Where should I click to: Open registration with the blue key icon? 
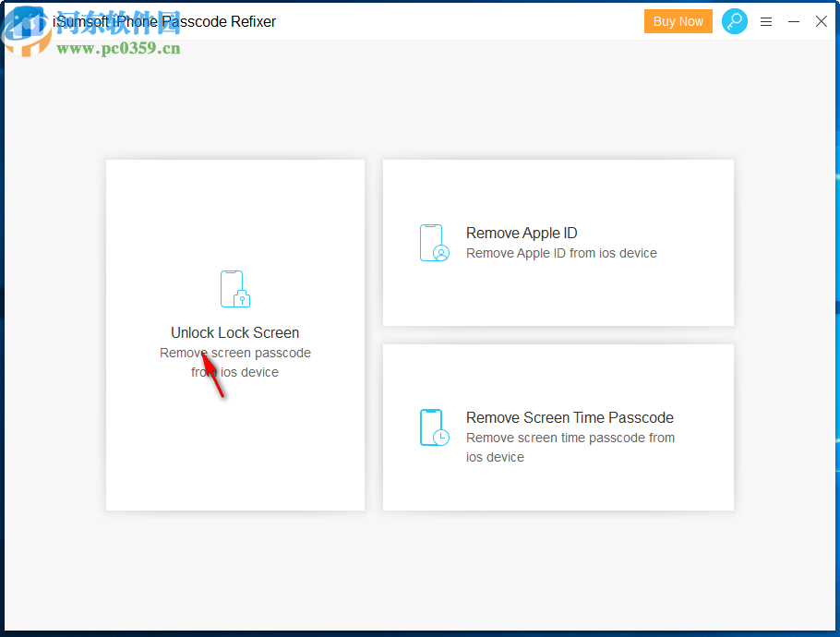pyautogui.click(x=735, y=20)
